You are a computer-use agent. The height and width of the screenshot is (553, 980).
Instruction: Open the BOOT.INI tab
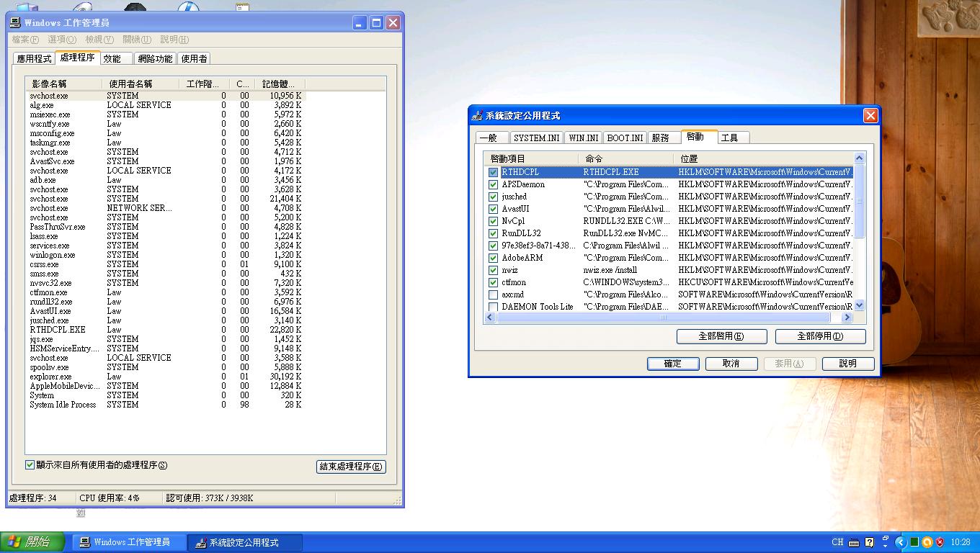625,138
